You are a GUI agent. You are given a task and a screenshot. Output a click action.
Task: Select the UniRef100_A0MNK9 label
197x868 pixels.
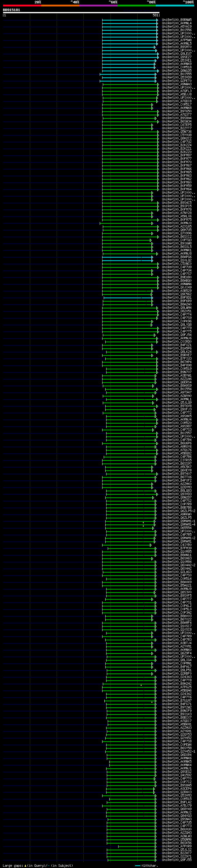click(x=177, y=64)
